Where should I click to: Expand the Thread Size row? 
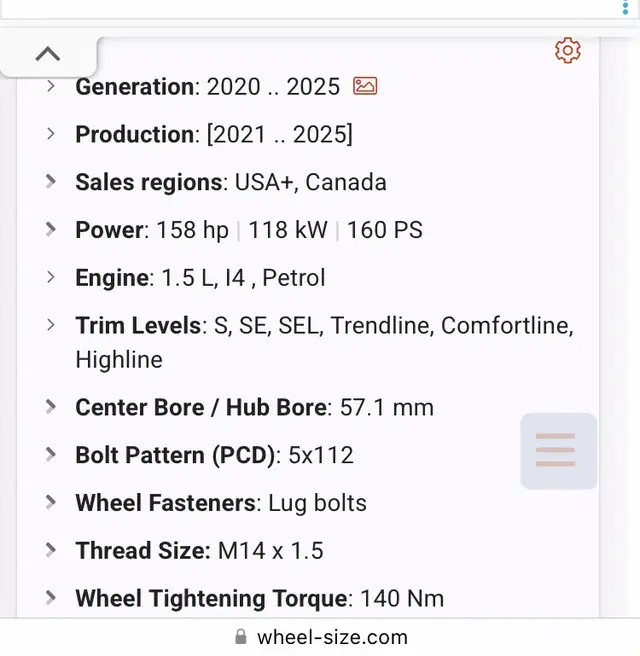pos(51,550)
